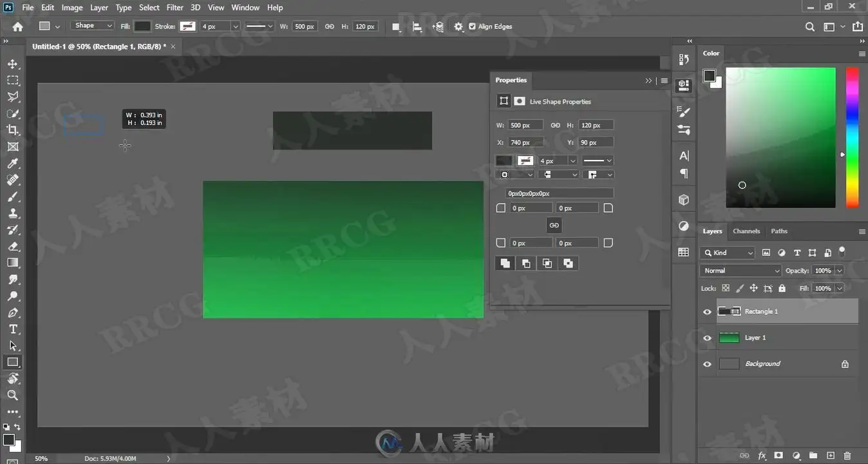Hide the Rectangle 1 layer
This screenshot has height=464, width=868.
click(707, 311)
